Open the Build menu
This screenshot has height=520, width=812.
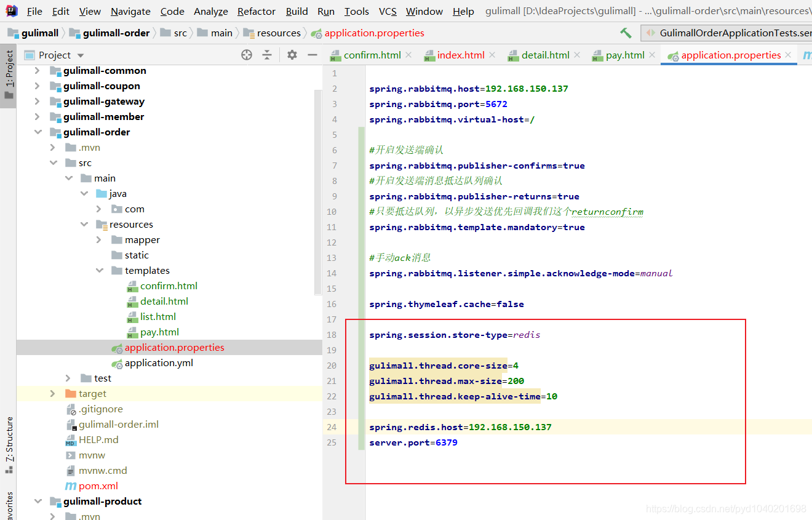click(x=297, y=11)
